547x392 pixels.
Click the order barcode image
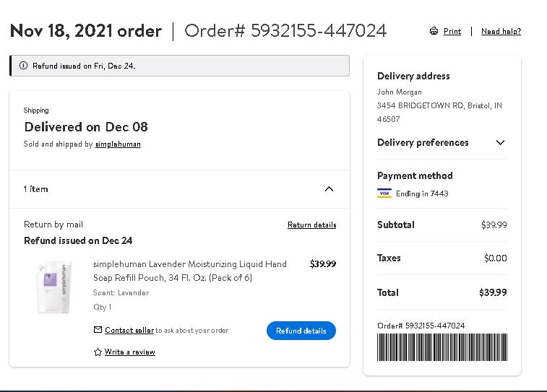442,347
